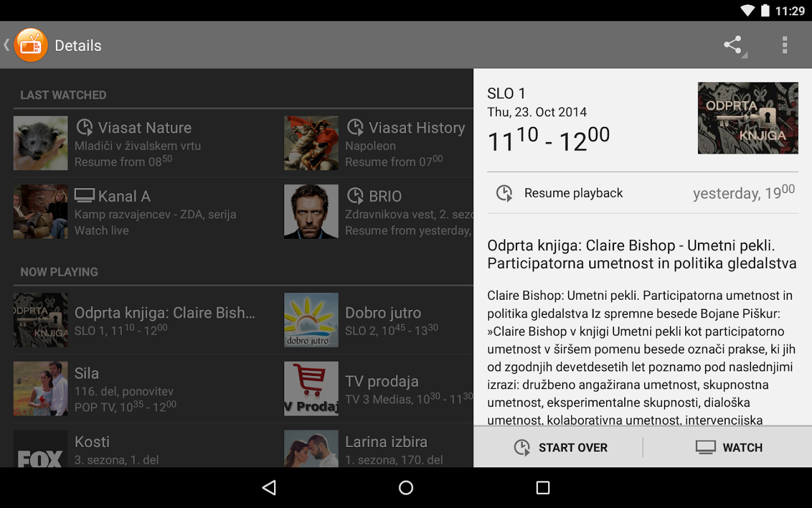Image resolution: width=812 pixels, height=508 pixels.
Task: Click the monitor icon beside Kanal A
Action: (x=85, y=195)
